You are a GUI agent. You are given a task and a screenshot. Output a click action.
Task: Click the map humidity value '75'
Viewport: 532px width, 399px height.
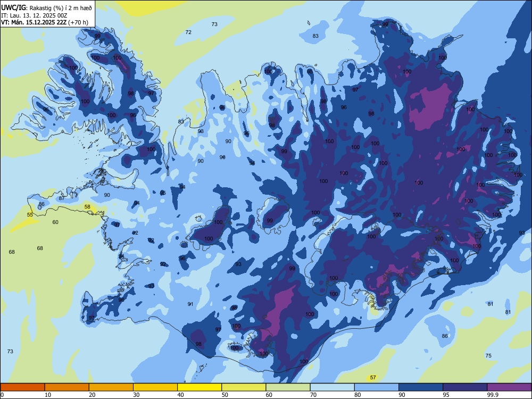pyautogui.click(x=488, y=355)
